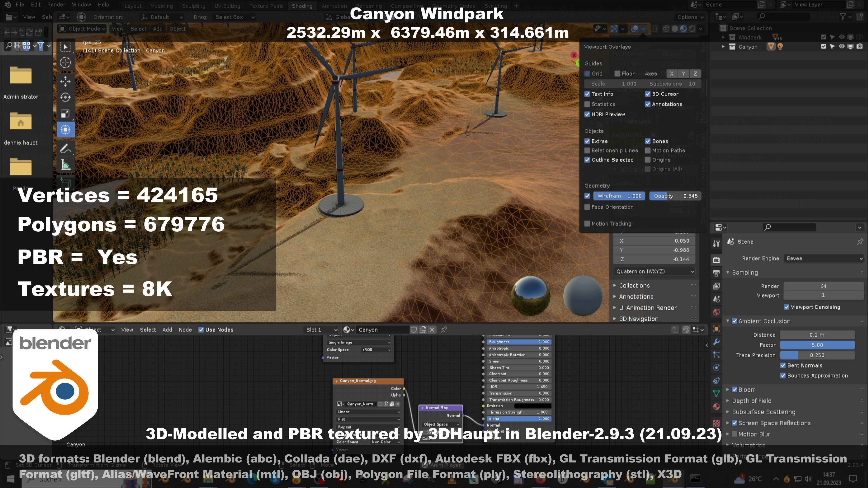Pin the Scene properties panel

(860, 242)
